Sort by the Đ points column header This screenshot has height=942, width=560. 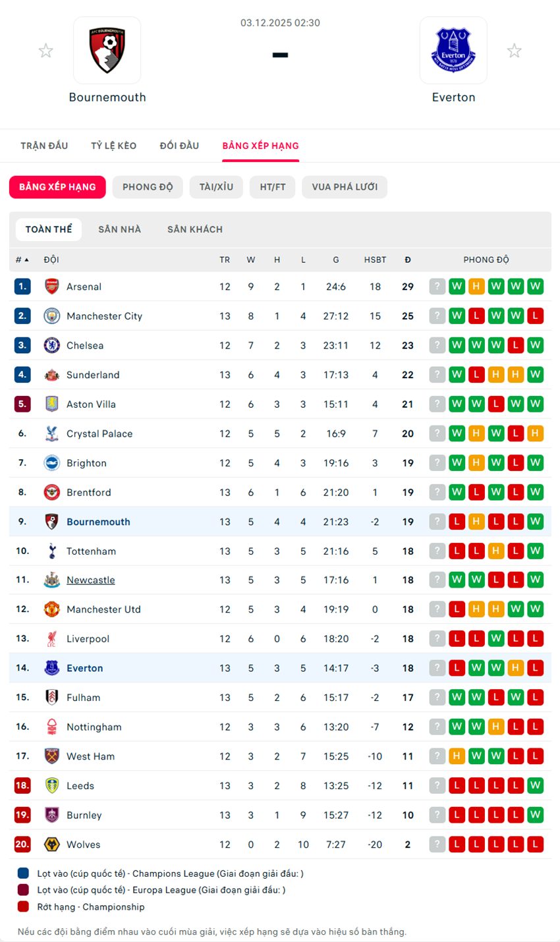point(408,260)
